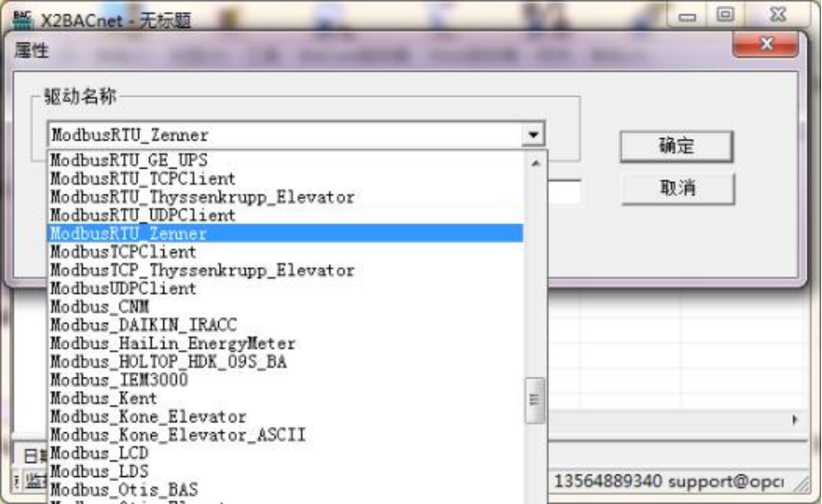The image size is (822, 504).
Task: Close the 属性 dialog
Action: pos(765,44)
